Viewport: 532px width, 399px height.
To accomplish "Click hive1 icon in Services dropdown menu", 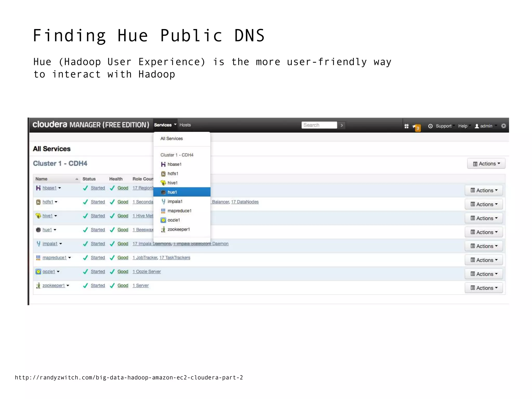I will tap(163, 183).
